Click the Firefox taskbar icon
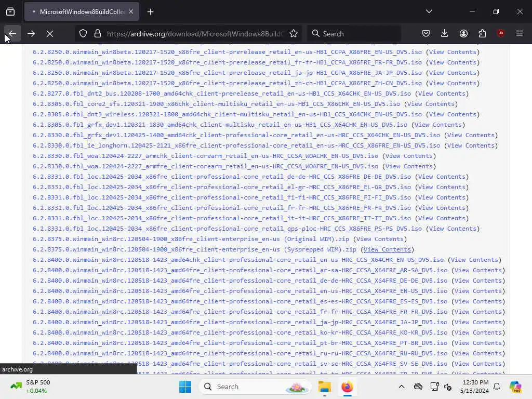The width and height of the screenshot is (532, 399). tap(347, 387)
